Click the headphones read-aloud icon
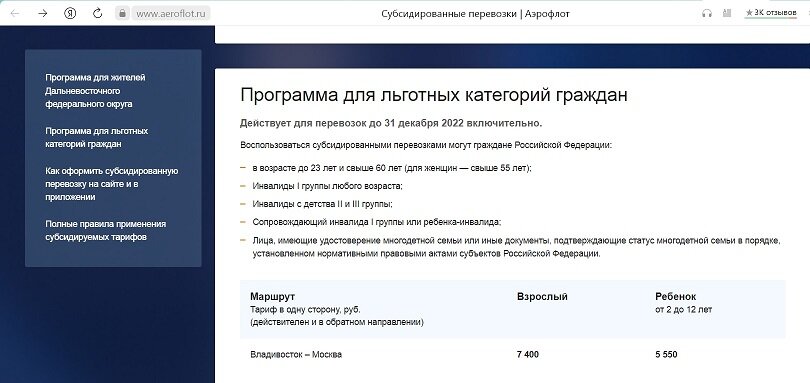The image size is (810, 383). tap(707, 13)
